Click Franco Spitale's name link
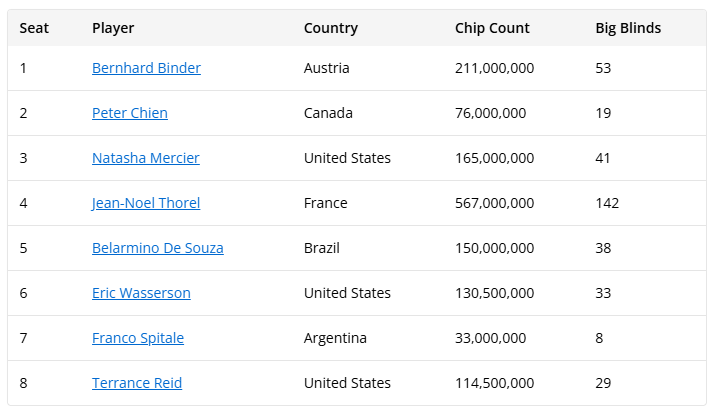 (x=138, y=338)
